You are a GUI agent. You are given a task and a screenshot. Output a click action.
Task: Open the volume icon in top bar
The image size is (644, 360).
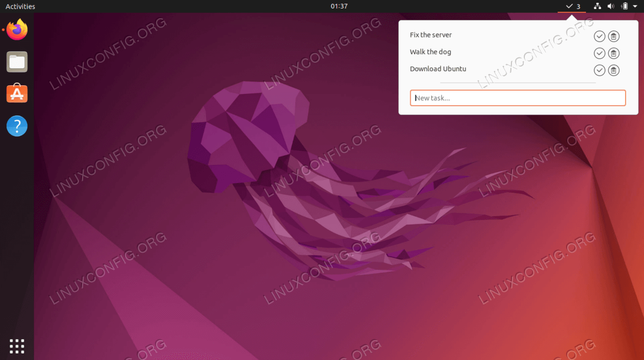coord(611,6)
